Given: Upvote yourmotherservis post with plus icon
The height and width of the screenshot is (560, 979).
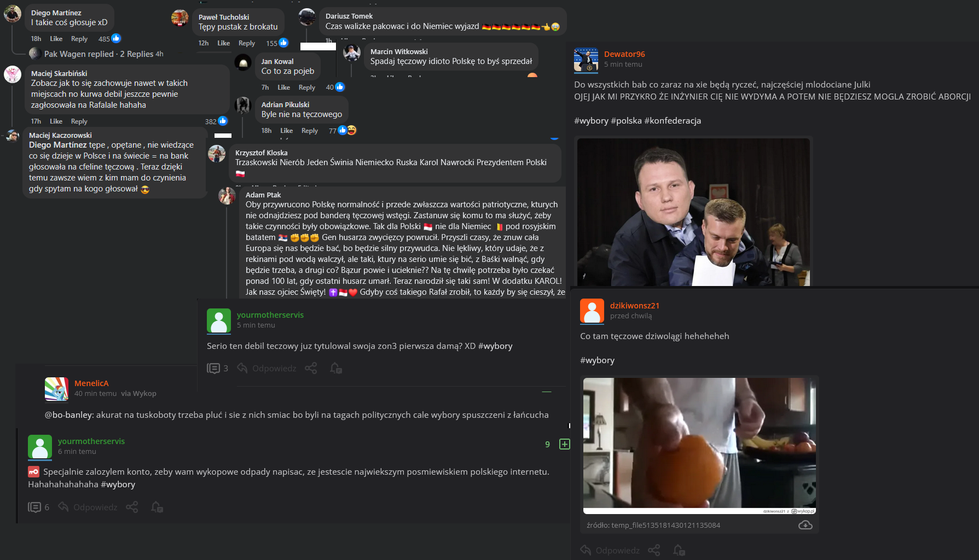Looking at the screenshot, I should (x=564, y=444).
